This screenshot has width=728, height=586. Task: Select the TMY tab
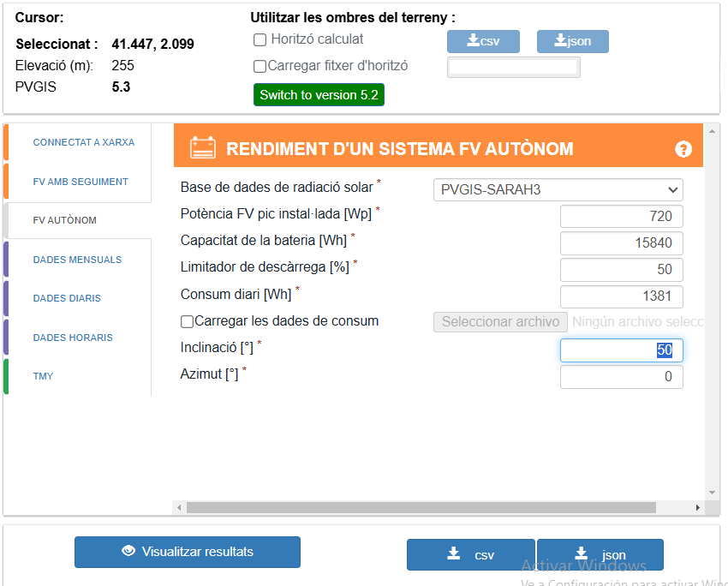[43, 376]
